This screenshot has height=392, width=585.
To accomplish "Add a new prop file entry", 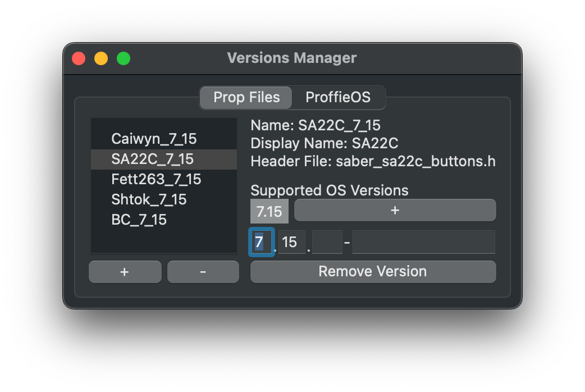I will (125, 271).
